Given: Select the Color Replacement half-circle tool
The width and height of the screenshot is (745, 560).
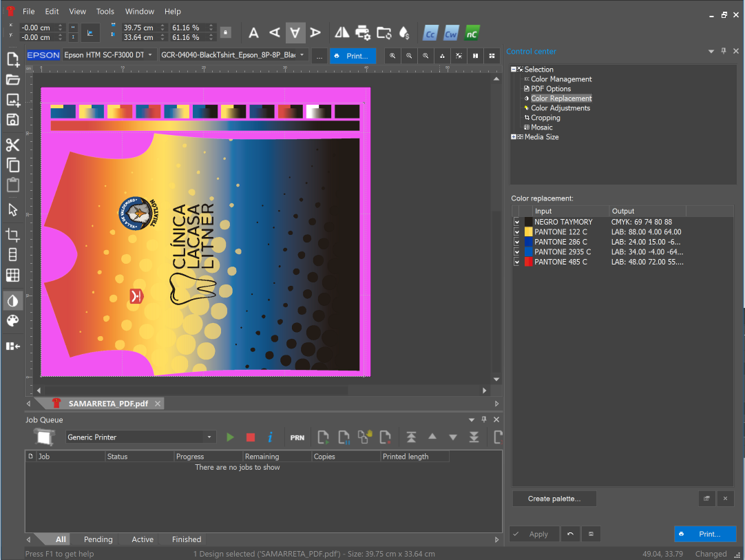Looking at the screenshot, I should point(13,301).
